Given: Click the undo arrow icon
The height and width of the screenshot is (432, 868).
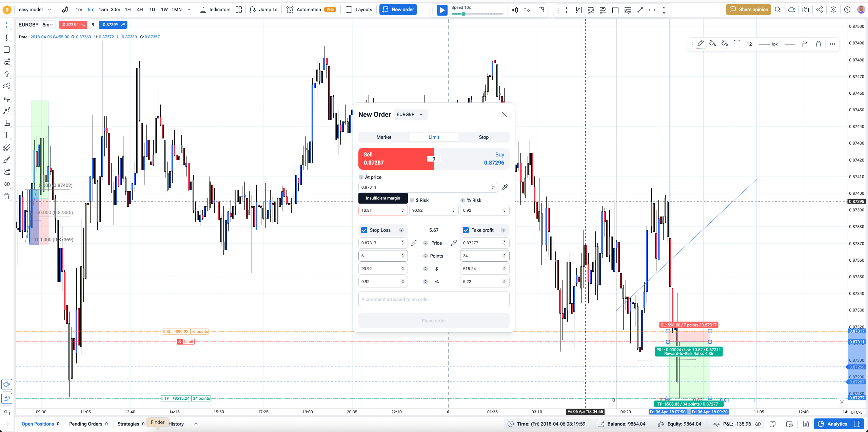Looking at the screenshot, I should tap(6, 412).
